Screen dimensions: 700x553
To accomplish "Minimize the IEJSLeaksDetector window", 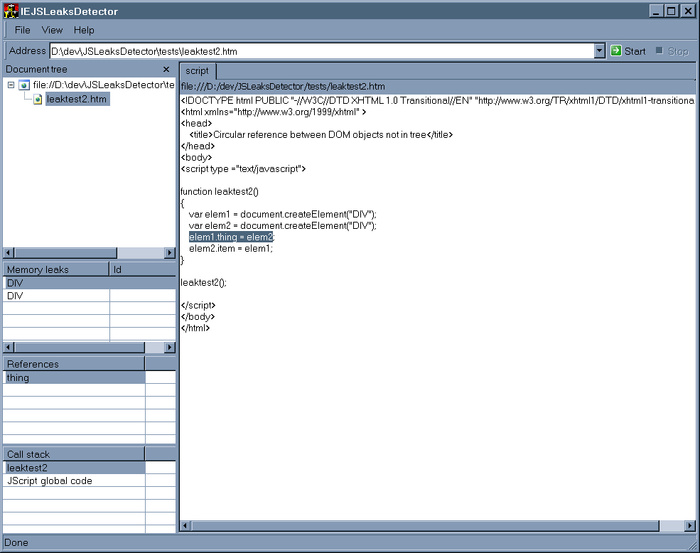I will tap(655, 11).
